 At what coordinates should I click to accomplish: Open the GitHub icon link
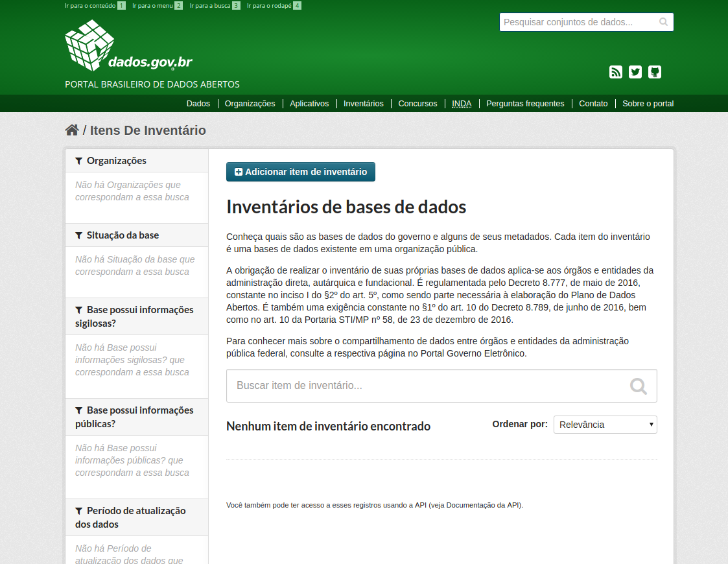point(655,72)
